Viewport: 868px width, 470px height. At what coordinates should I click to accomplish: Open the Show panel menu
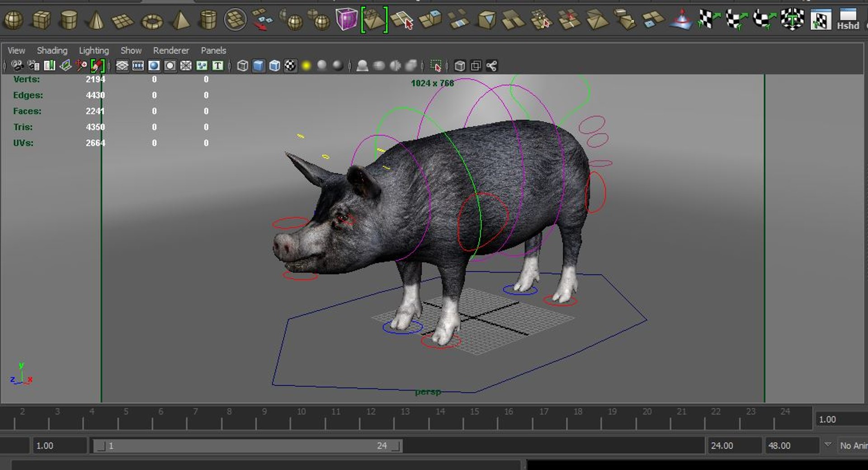click(131, 51)
